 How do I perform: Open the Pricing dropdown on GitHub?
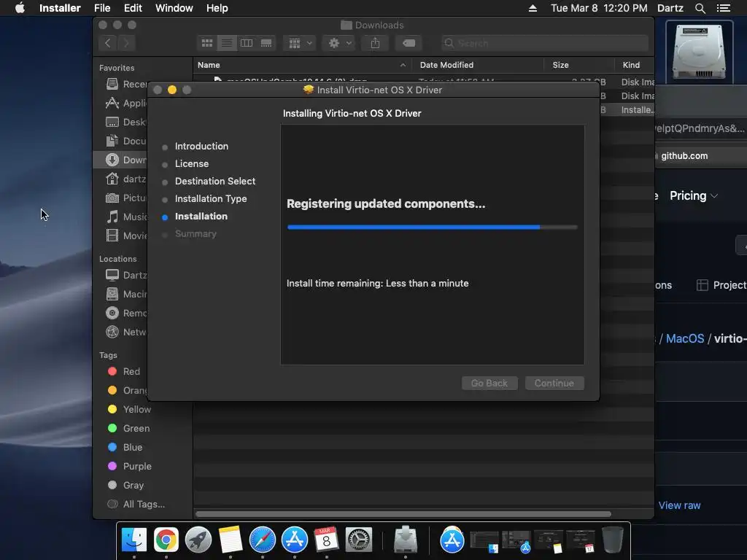693,195
